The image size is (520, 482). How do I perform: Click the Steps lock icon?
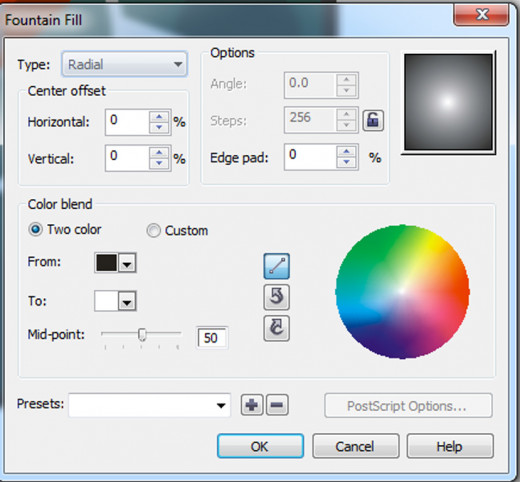(x=373, y=120)
